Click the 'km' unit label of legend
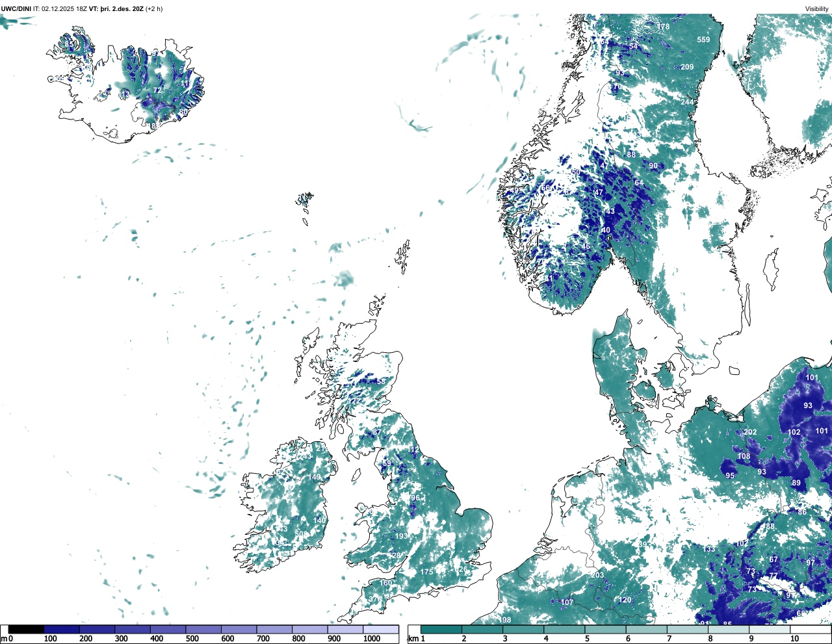Image resolution: width=832 pixels, height=644 pixels. 412,639
